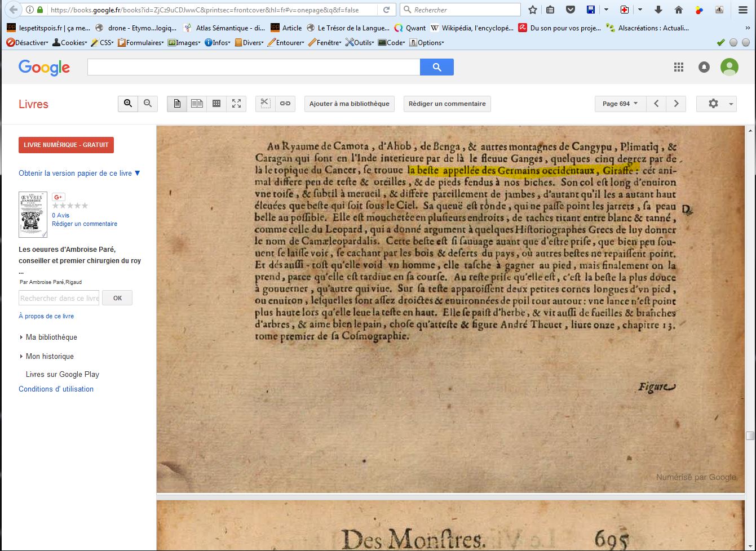
Task: Open the settings gear dropdown
Action: pyautogui.click(x=716, y=104)
